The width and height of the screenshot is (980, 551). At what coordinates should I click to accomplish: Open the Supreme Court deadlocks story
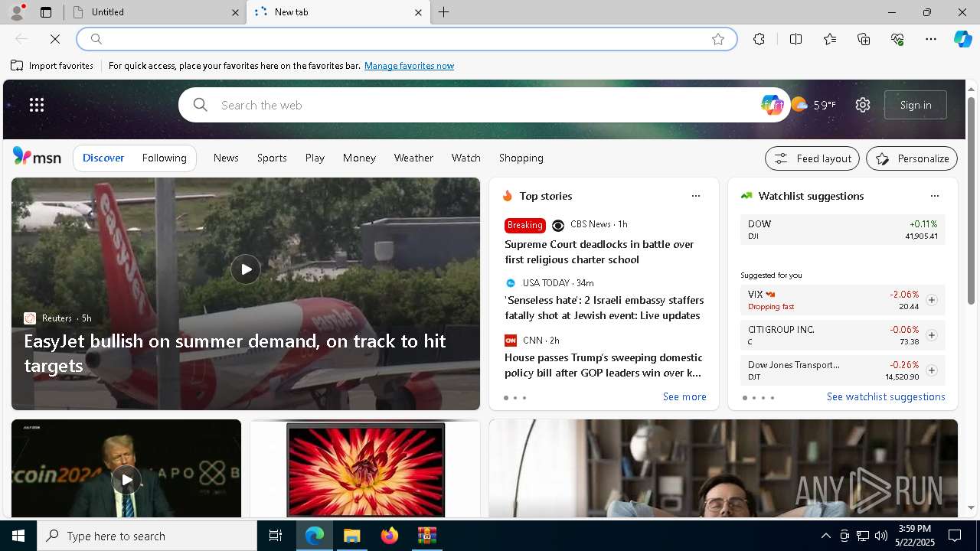599,252
